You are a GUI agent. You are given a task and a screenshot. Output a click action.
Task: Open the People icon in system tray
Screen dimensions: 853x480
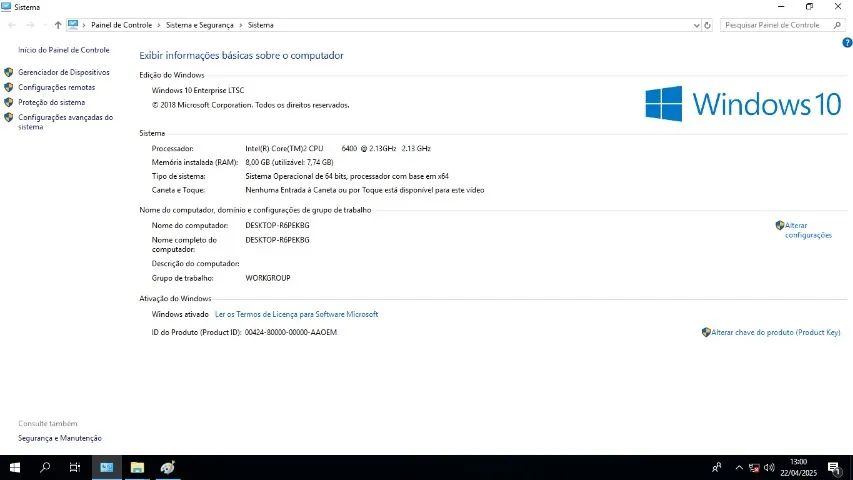pos(716,467)
